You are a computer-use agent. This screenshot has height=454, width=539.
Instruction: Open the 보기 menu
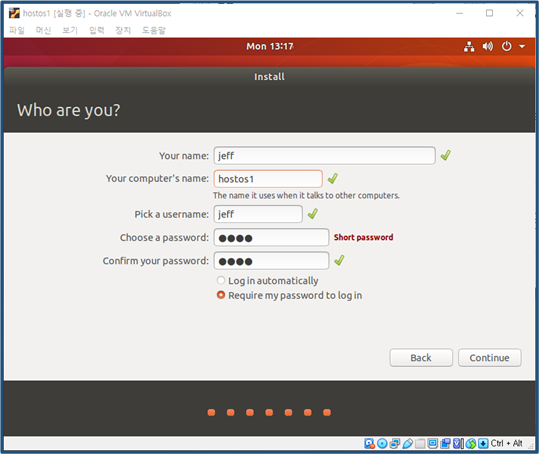click(x=70, y=30)
